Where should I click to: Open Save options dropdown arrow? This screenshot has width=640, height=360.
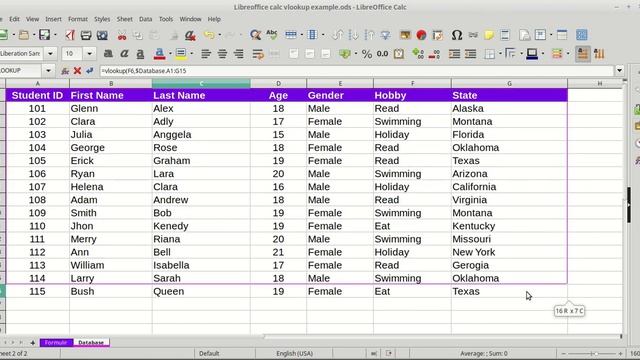55,35
